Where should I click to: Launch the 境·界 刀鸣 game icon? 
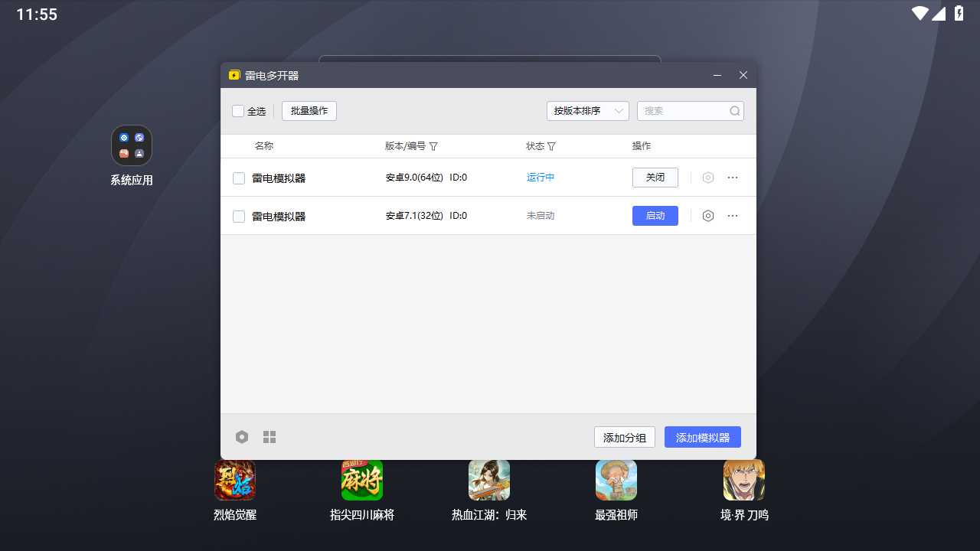[744, 480]
